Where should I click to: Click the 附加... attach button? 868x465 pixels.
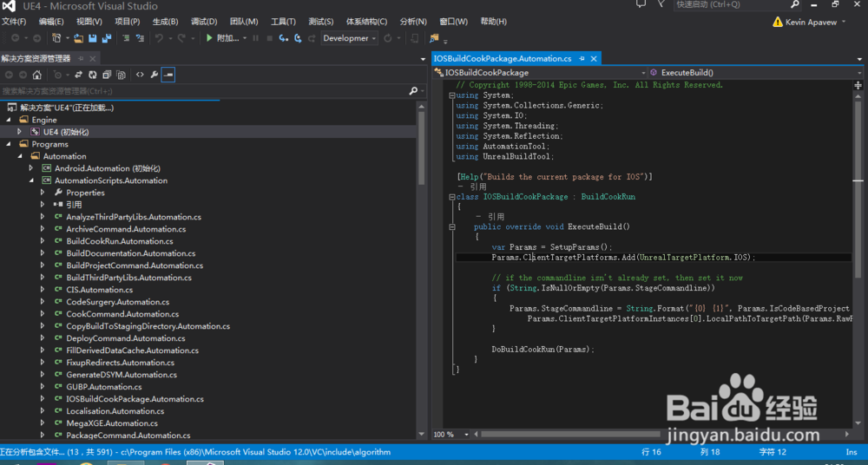point(223,38)
